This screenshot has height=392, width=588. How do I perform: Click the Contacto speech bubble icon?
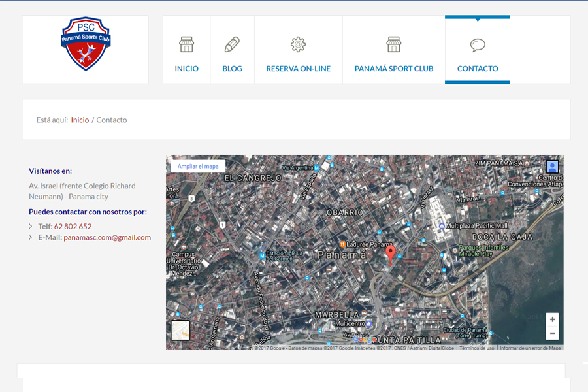click(x=478, y=45)
